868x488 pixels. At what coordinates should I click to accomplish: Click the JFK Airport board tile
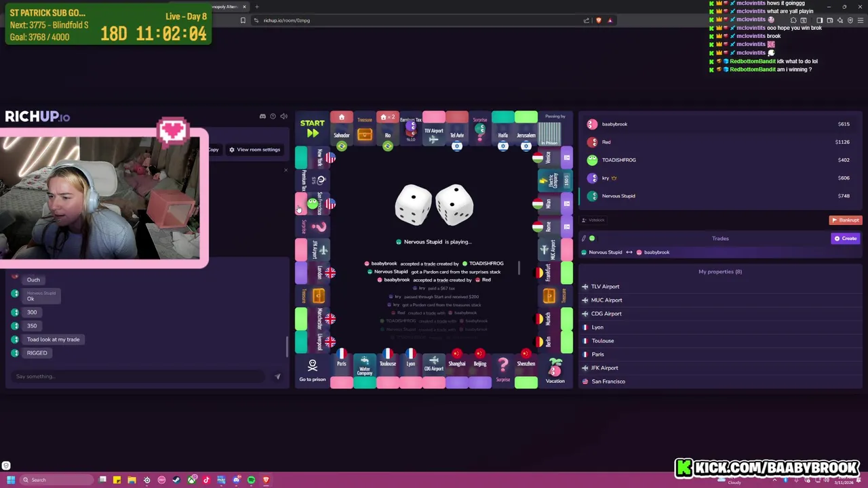click(x=313, y=249)
